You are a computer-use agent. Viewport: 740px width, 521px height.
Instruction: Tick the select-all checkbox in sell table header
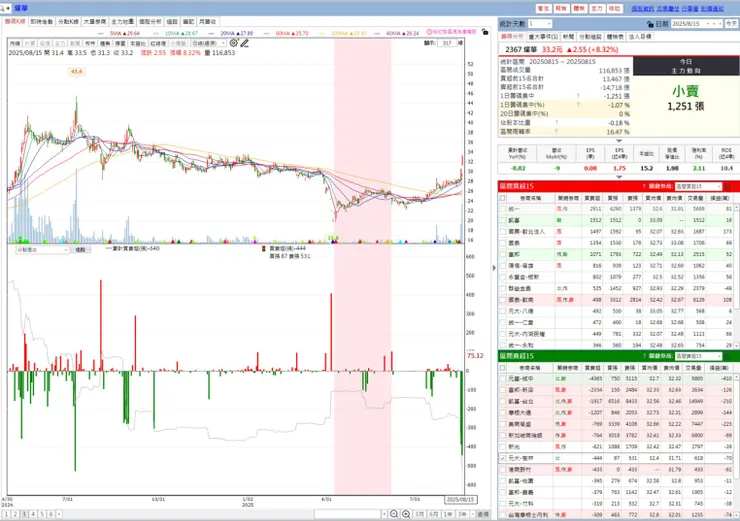[503, 368]
